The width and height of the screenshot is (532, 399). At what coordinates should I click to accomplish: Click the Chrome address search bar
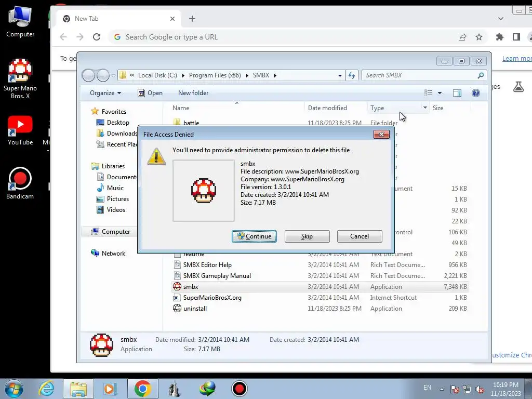(x=282, y=37)
